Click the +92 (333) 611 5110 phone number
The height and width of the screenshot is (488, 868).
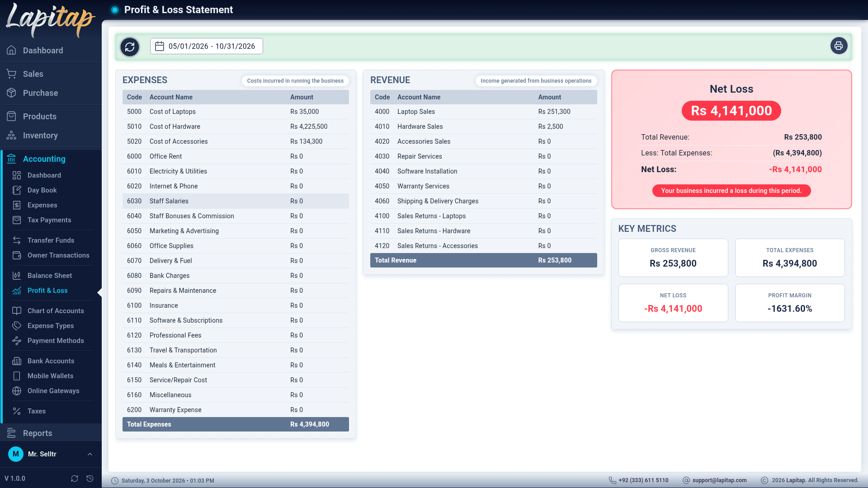coord(643,480)
